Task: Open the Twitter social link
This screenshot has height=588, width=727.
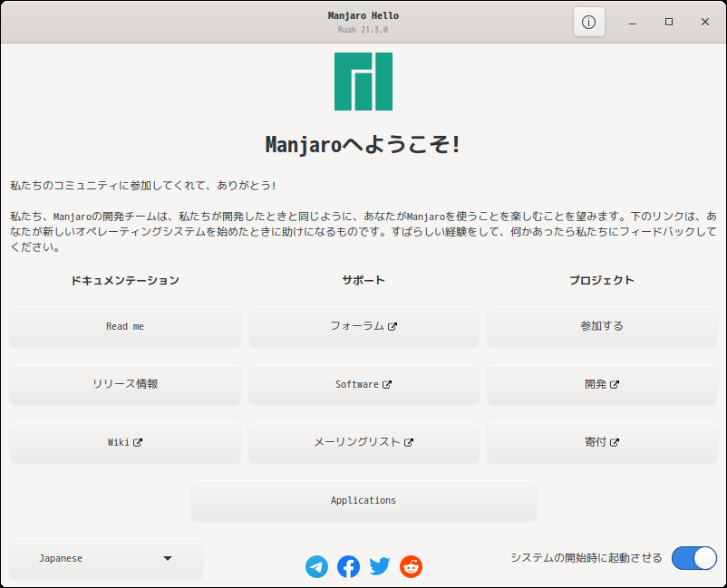Action: point(379,566)
